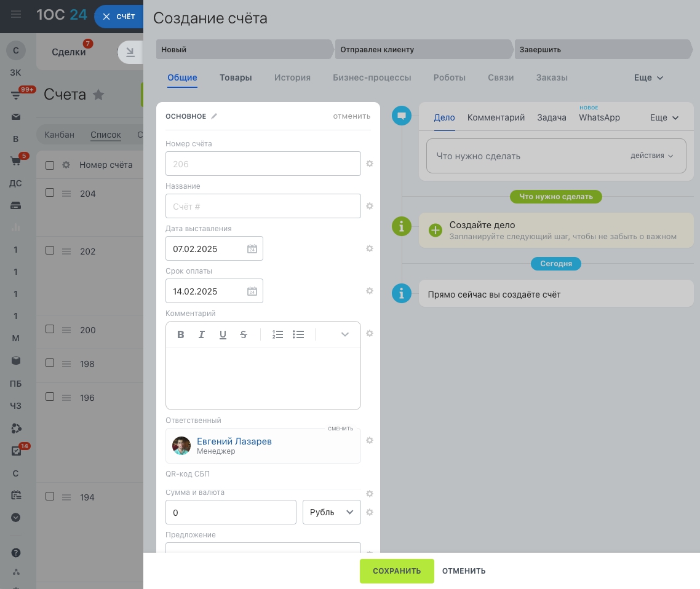Click the Bold formatting icon
The width and height of the screenshot is (700, 589).
pyautogui.click(x=181, y=334)
